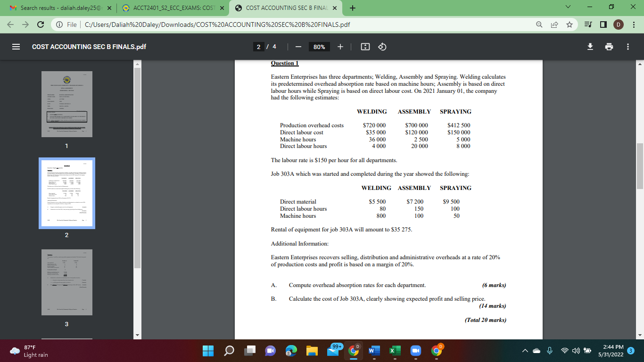644x362 pixels.
Task: Go back to the previous page in Chrome
Action: (10, 25)
